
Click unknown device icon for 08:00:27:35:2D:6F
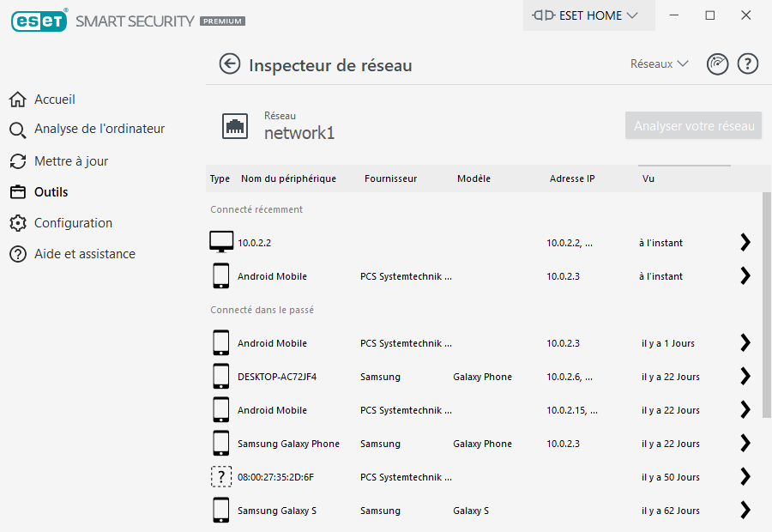click(x=221, y=477)
